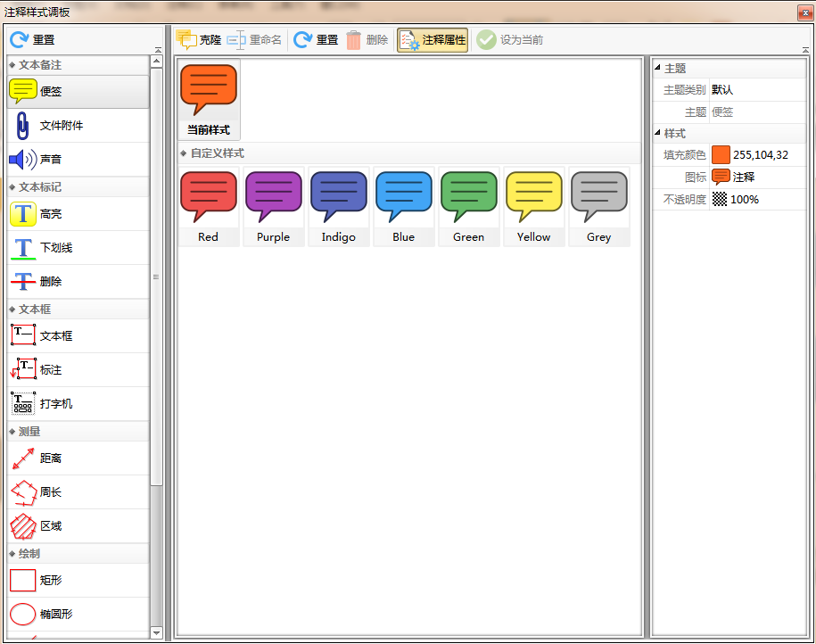Pick the 区域 area measurement tool

point(78,526)
